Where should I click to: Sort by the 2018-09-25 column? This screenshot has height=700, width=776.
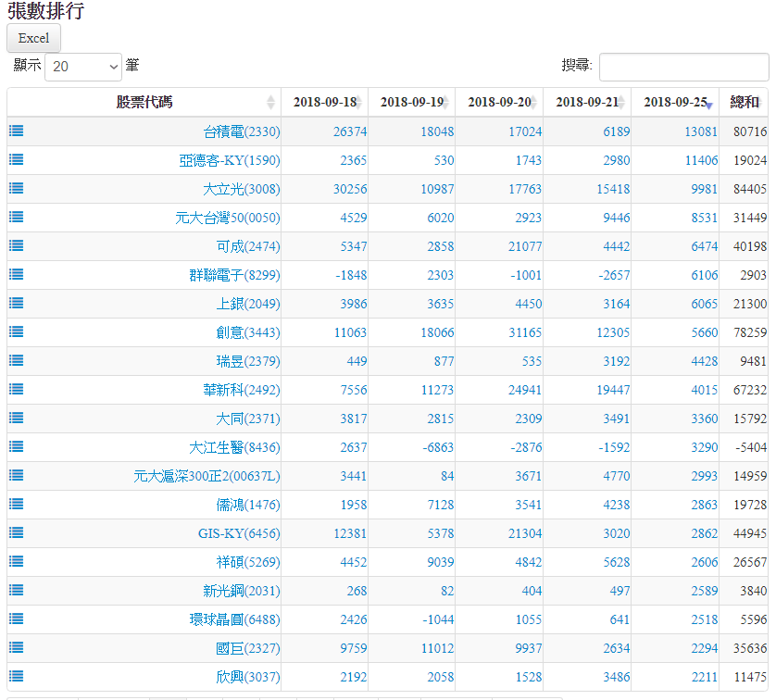pos(675,102)
